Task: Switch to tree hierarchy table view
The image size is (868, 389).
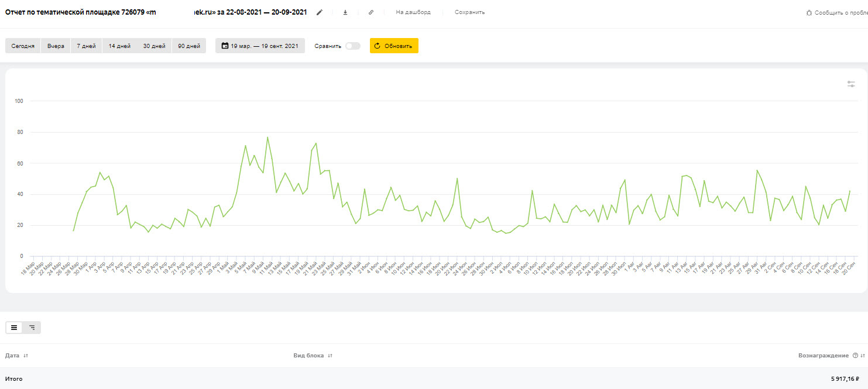Action: [32, 328]
